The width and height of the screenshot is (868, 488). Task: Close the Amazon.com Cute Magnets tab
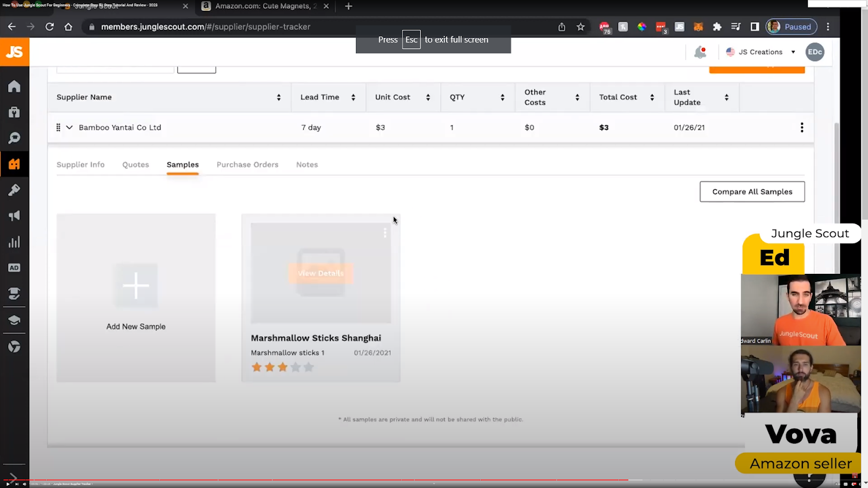tap(326, 7)
